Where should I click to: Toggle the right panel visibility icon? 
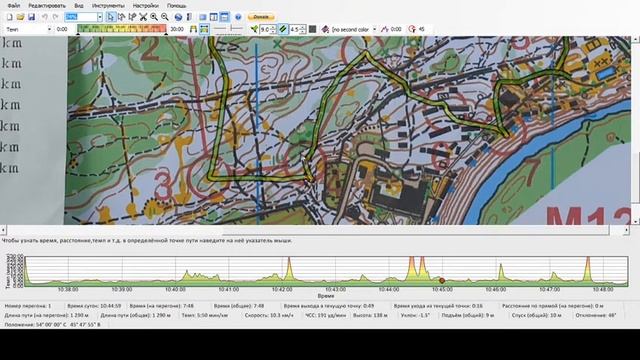[x=213, y=17]
